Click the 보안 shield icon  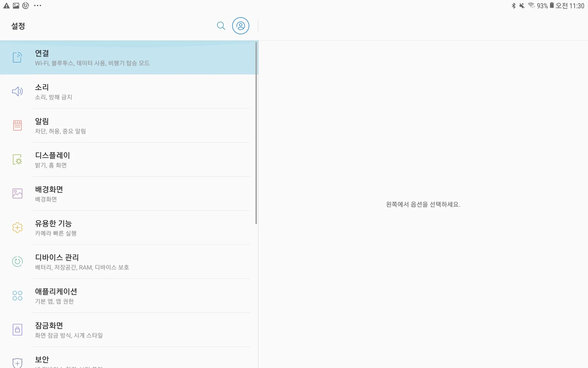[x=17, y=363]
